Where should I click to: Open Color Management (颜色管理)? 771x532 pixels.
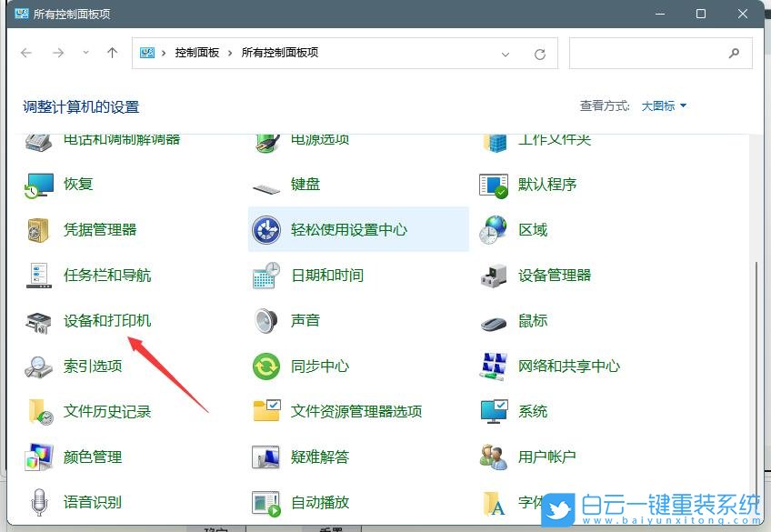point(95,457)
